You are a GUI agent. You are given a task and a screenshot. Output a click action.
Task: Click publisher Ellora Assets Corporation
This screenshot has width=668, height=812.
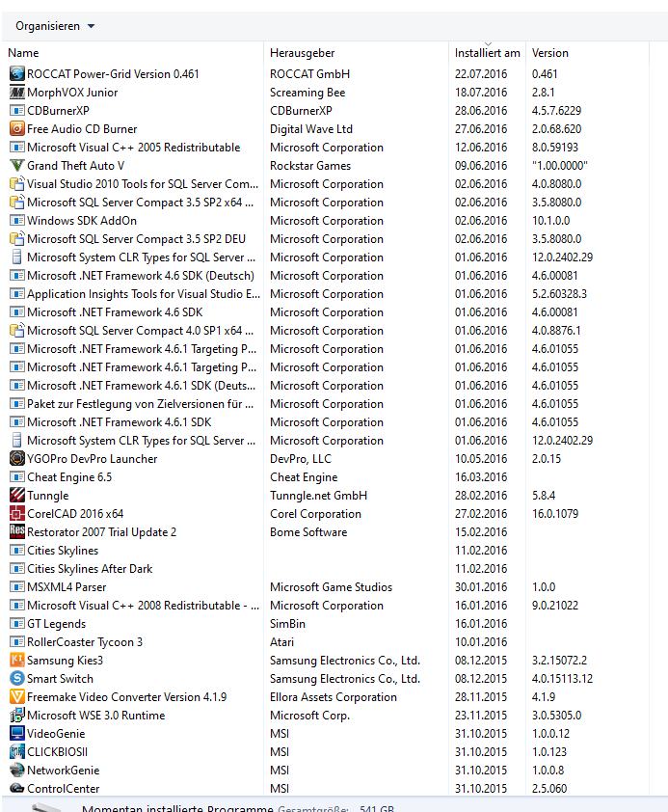click(x=334, y=696)
